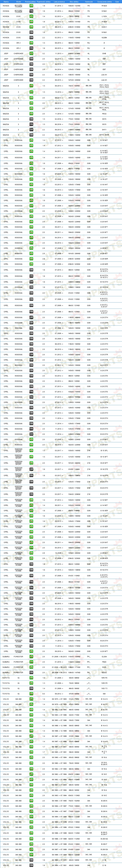Select power cell 66kW / 90KM in Toyota IQ row
Screen dimensions: 122x868
pyautogui.click(x=74, y=688)
